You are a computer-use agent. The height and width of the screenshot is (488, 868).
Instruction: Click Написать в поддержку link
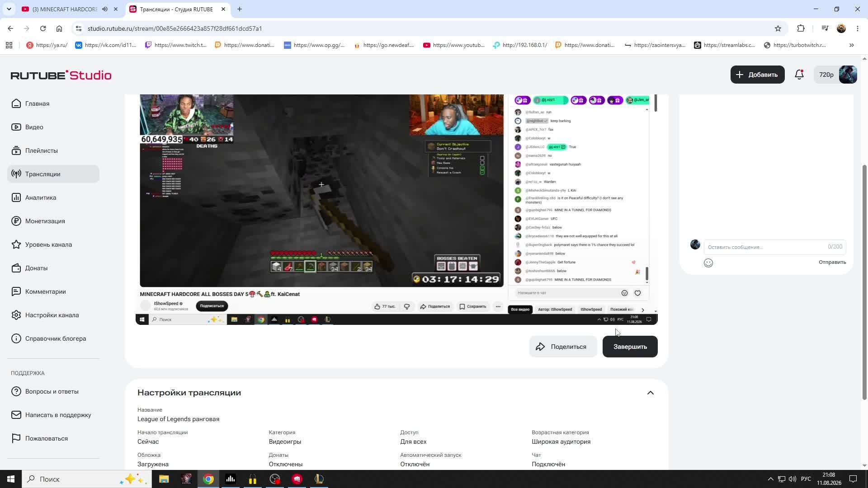click(53, 415)
